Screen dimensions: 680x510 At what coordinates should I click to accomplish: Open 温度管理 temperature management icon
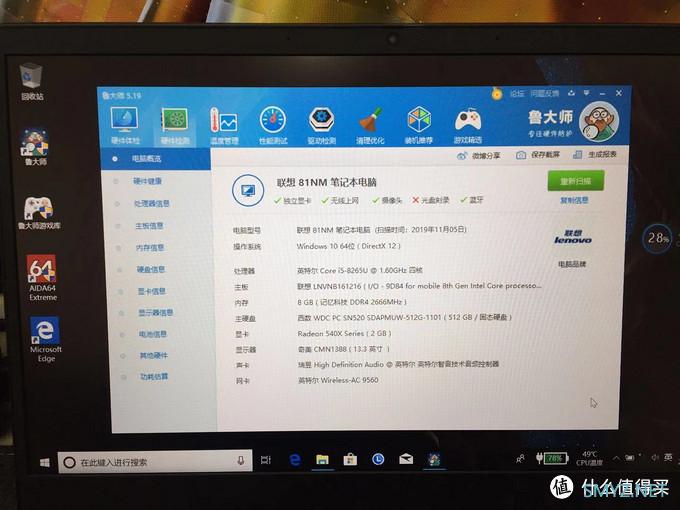(224, 125)
